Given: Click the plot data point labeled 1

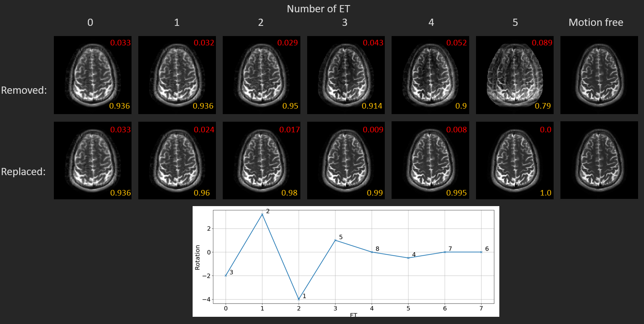Looking at the screenshot, I should 299,299.
